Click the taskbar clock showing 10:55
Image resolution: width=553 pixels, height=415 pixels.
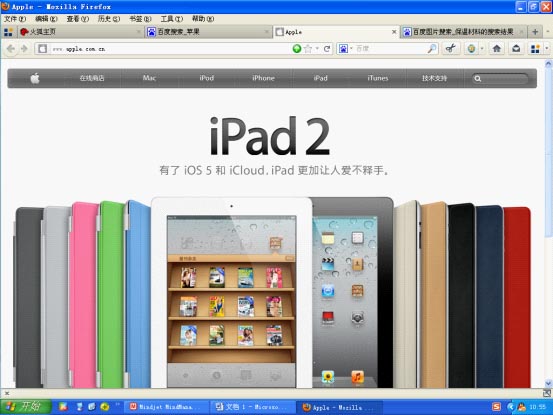(537, 407)
